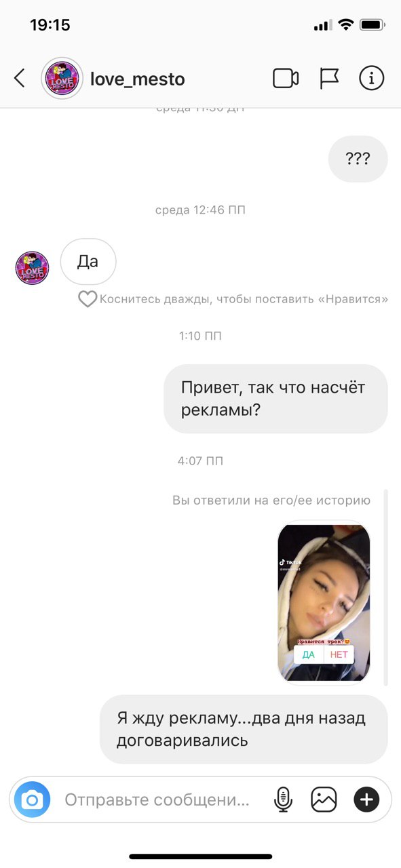Image resolution: width=401 pixels, height=868 pixels.
Task: Tap the "Привет, так что насчёт рекламы?" message
Action: point(275,399)
